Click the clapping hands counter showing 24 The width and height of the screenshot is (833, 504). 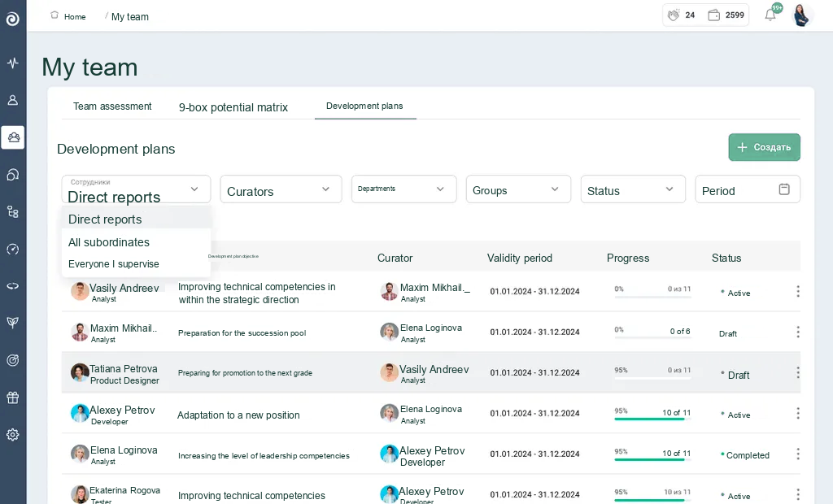(x=682, y=15)
